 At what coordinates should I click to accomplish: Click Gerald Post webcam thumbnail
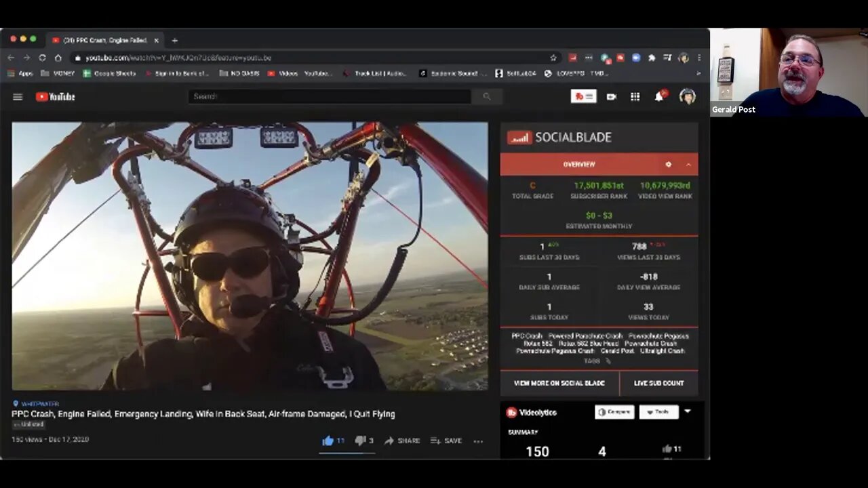[x=789, y=73]
